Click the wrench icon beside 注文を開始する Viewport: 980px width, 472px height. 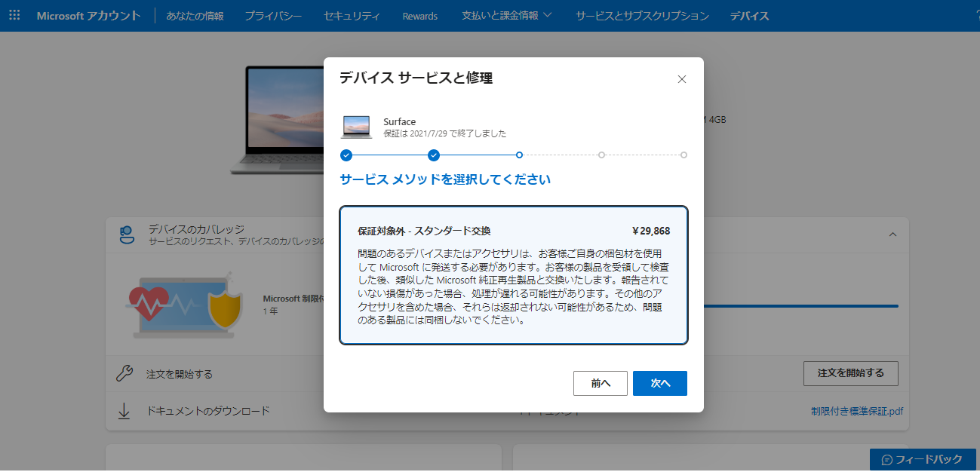pyautogui.click(x=124, y=373)
